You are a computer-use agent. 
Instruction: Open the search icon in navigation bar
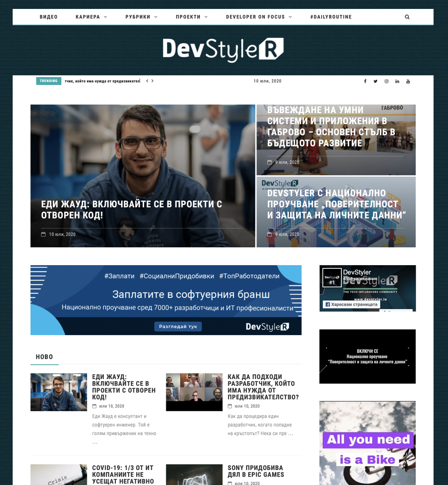click(407, 17)
